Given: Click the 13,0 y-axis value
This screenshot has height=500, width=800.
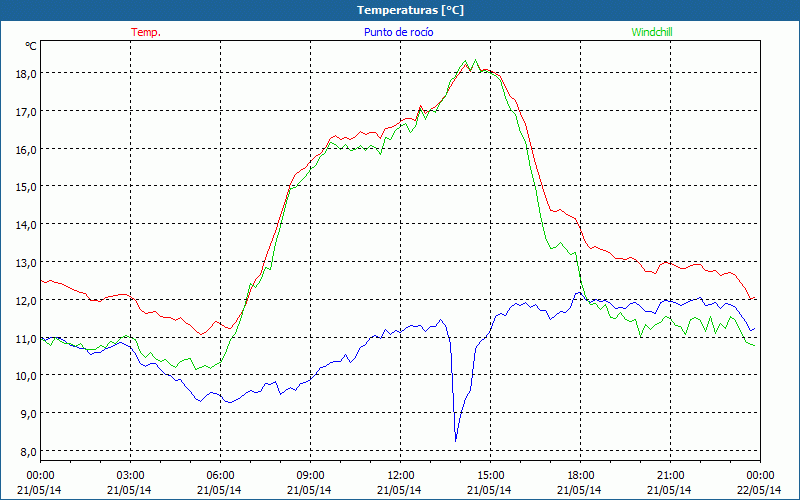Looking at the screenshot, I should pos(27,262).
